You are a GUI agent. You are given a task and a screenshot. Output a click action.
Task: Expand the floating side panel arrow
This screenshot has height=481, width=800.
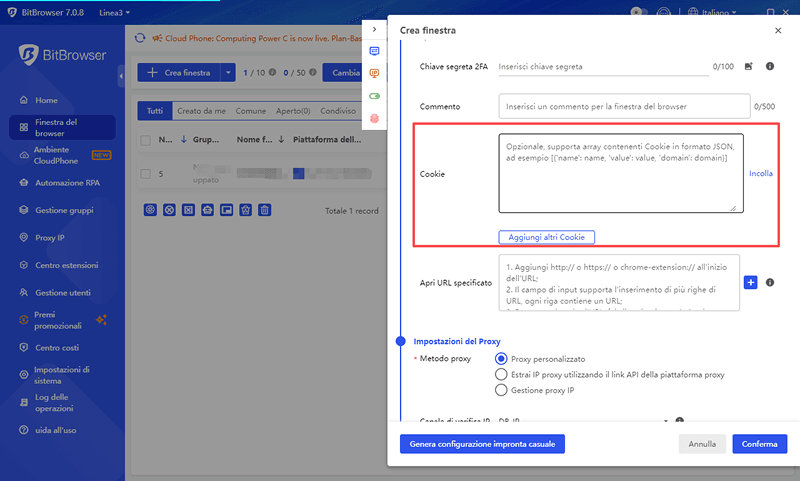(x=374, y=30)
